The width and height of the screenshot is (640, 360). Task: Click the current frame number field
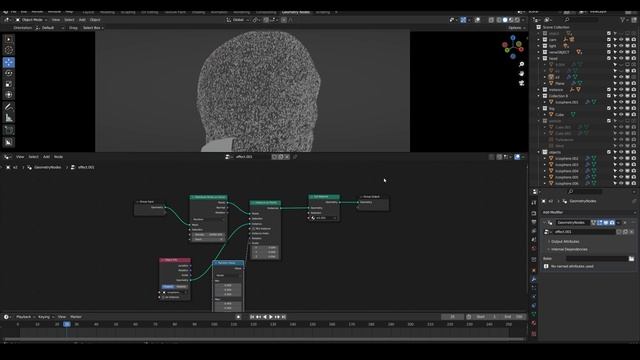[452, 317]
